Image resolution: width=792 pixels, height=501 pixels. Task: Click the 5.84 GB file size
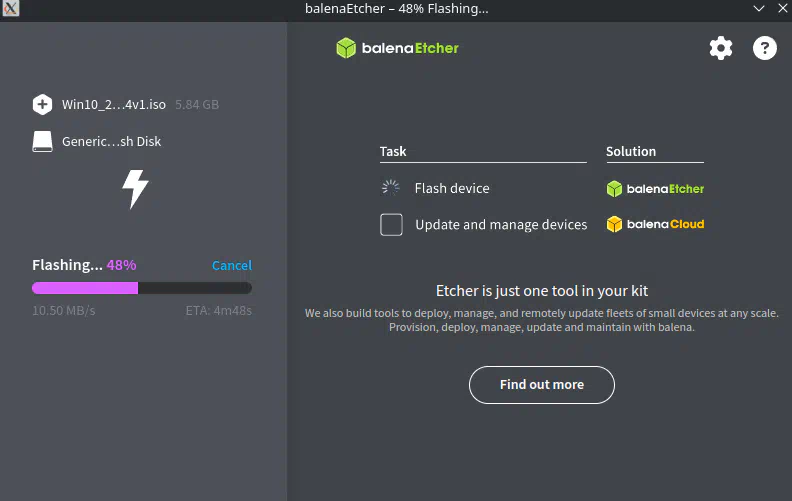pyautogui.click(x=197, y=105)
